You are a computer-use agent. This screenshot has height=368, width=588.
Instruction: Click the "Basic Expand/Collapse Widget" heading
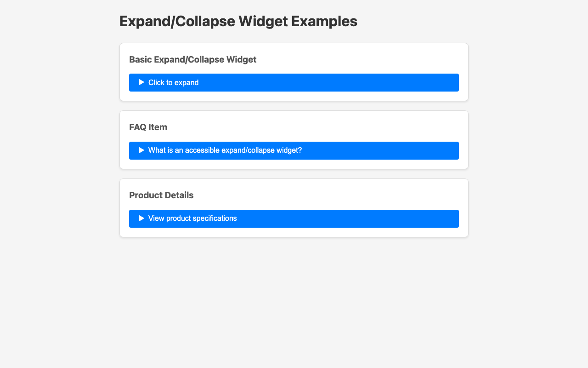point(192,59)
